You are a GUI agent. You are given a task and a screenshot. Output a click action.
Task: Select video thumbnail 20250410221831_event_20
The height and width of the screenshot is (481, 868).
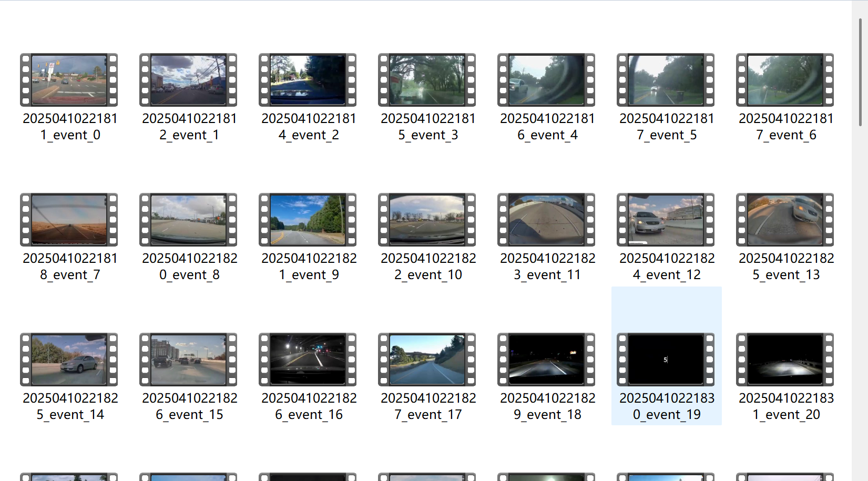(x=785, y=360)
